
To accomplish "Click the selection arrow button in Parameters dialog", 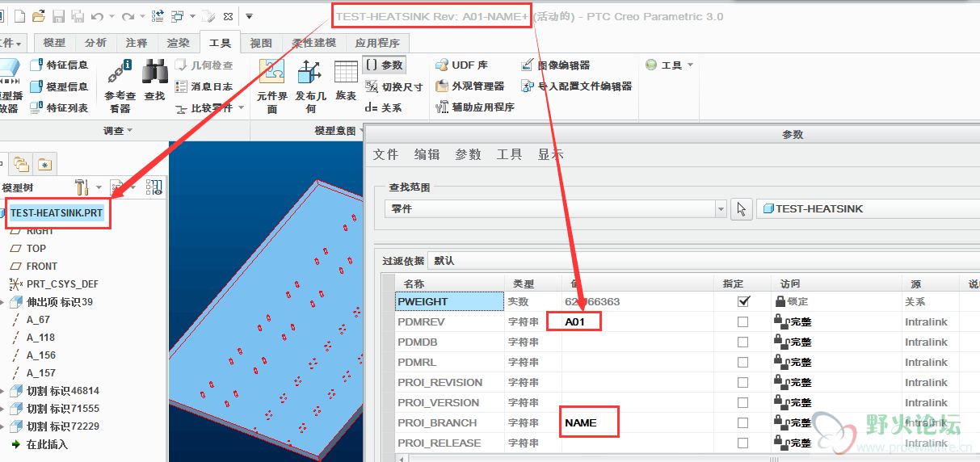I will click(741, 209).
